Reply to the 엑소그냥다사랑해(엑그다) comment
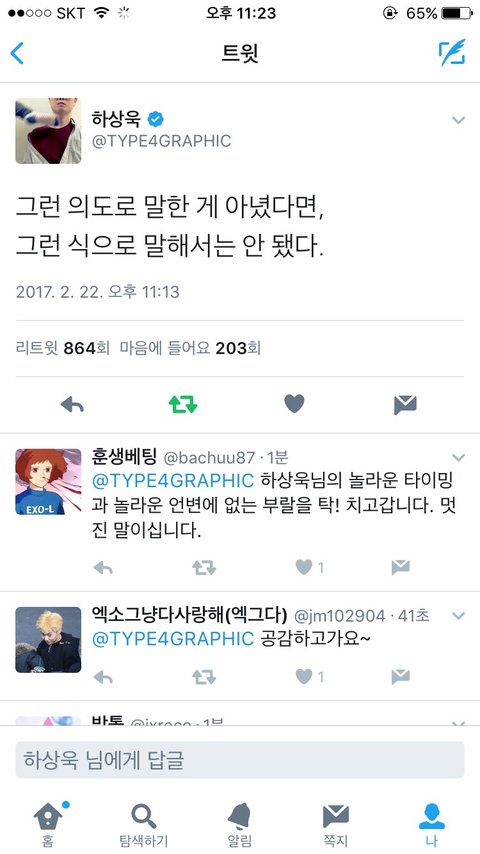Image resolution: width=480 pixels, height=854 pixels. click(103, 677)
